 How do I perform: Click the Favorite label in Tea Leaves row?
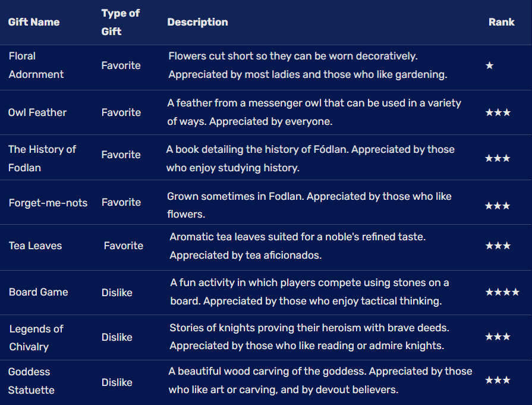pos(124,246)
